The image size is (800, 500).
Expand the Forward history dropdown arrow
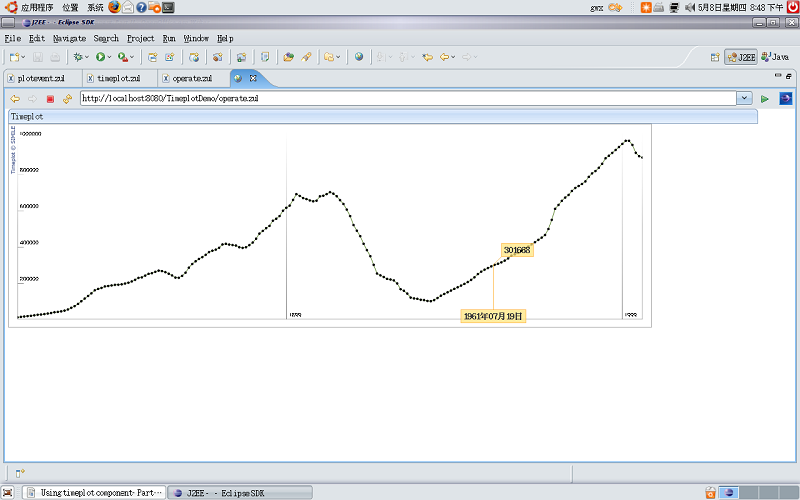click(476, 57)
